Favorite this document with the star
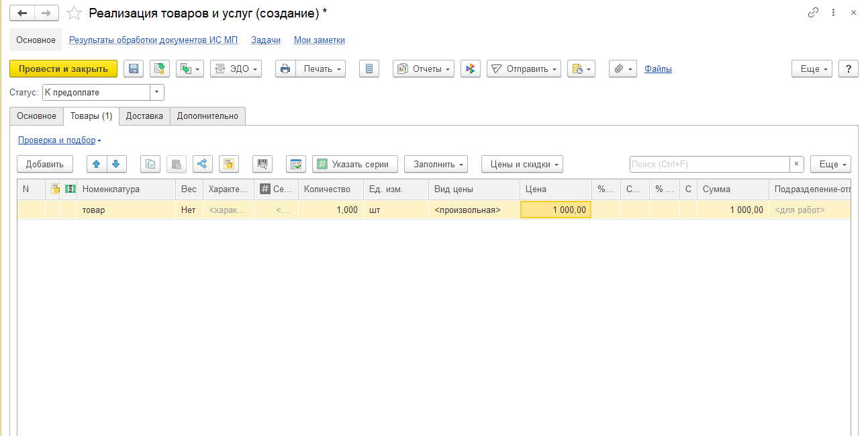Viewport: 868px width, 436px height. click(x=74, y=13)
